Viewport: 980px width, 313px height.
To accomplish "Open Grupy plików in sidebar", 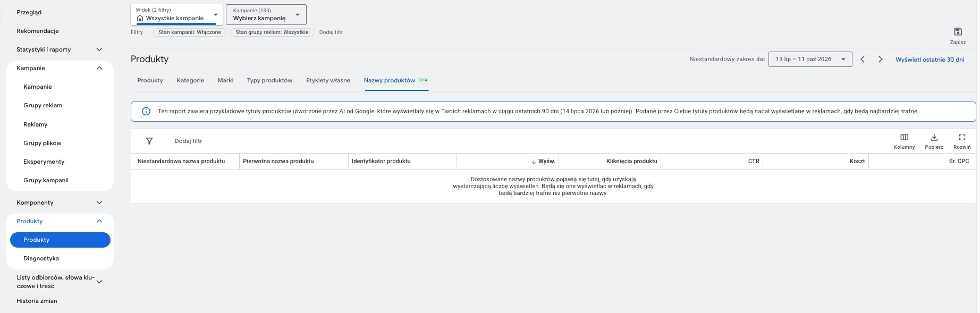I will 43,143.
